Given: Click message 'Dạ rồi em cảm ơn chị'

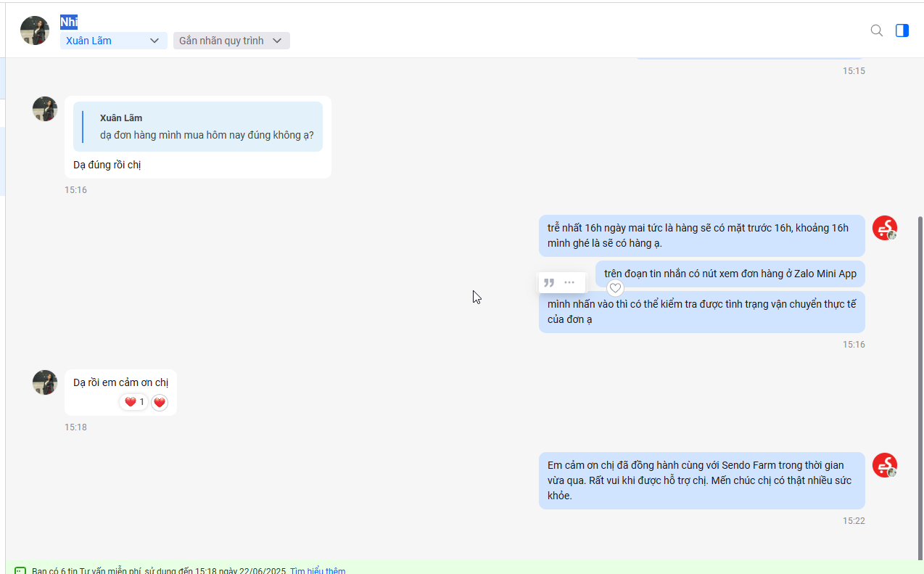Looking at the screenshot, I should [x=120, y=382].
